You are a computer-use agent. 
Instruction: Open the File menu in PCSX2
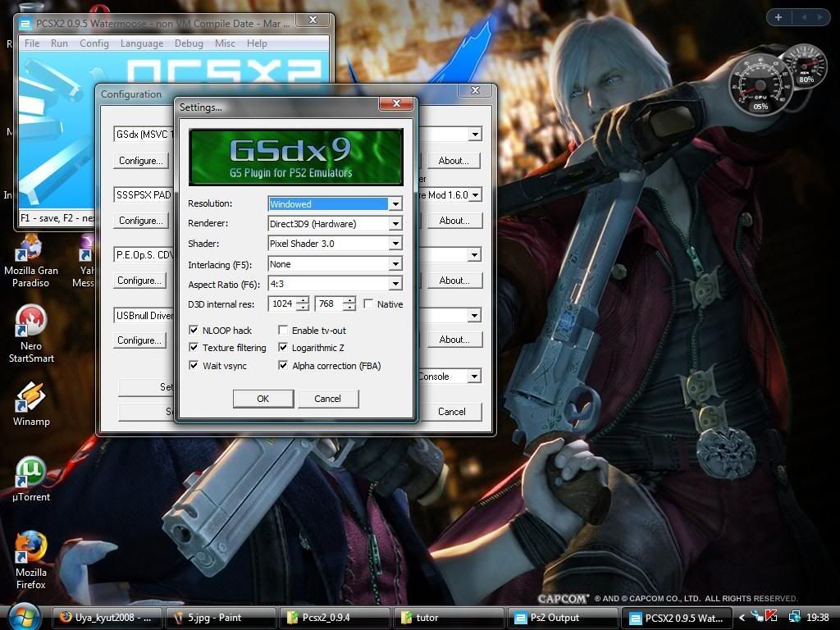pyautogui.click(x=32, y=43)
